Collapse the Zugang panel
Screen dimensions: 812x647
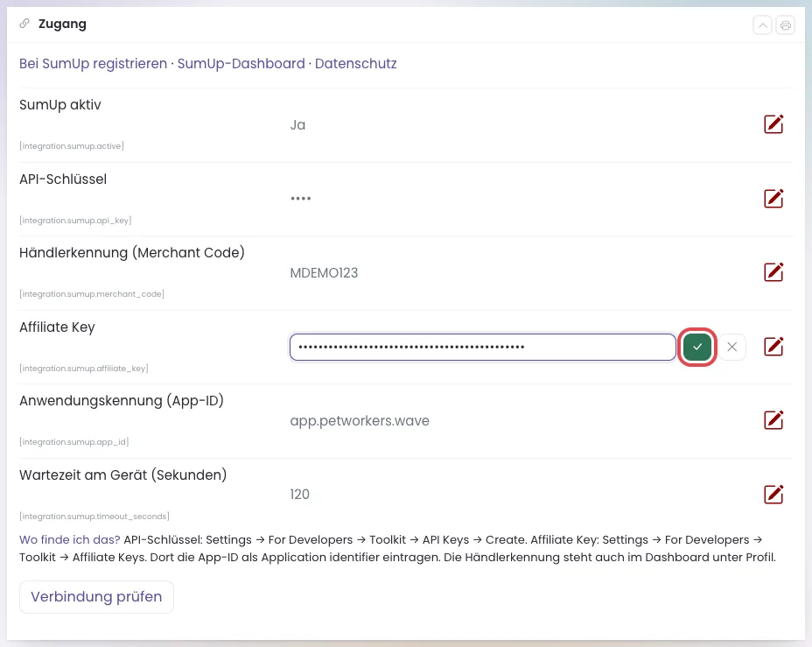point(762,25)
